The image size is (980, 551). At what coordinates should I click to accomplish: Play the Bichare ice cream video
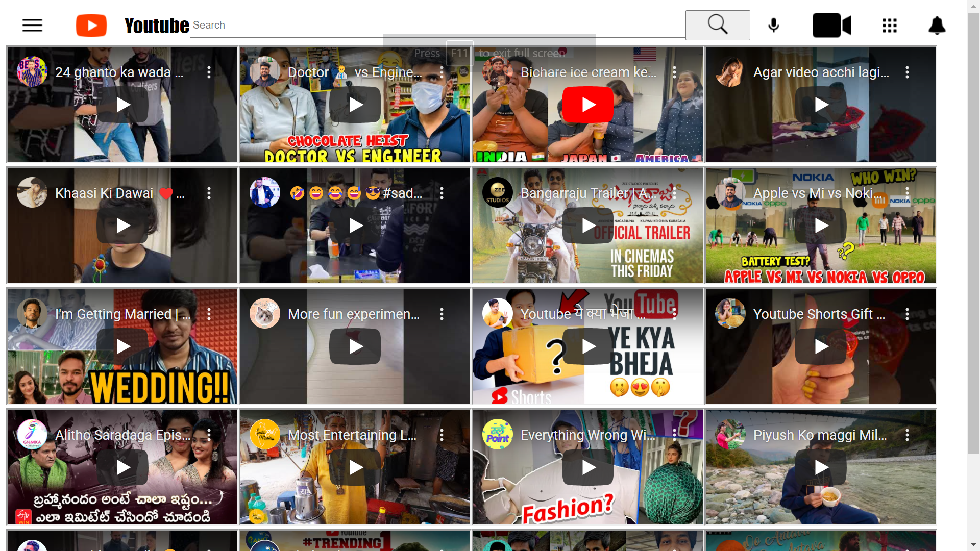click(588, 105)
